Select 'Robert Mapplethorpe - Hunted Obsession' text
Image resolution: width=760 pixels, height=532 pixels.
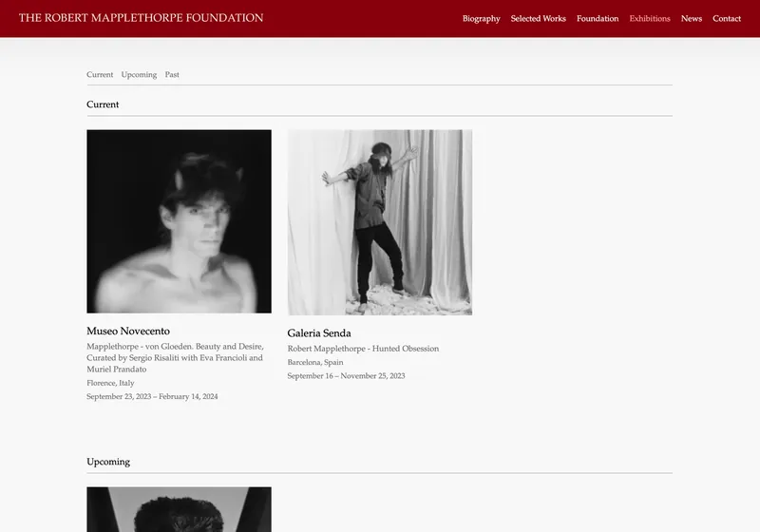point(363,349)
